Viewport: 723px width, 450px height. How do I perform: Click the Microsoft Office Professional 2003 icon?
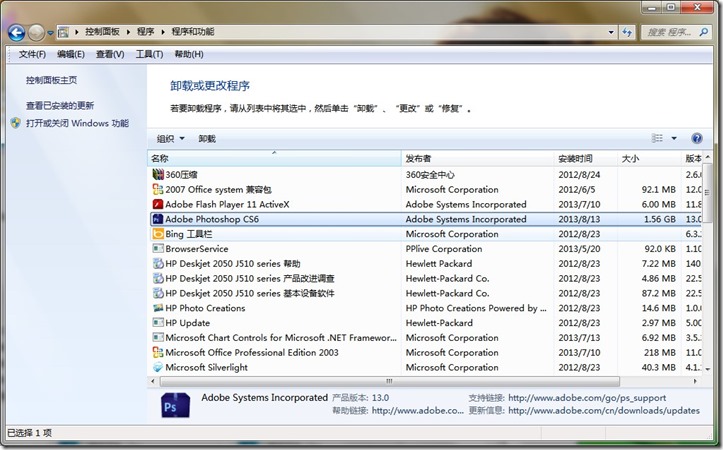coord(158,352)
